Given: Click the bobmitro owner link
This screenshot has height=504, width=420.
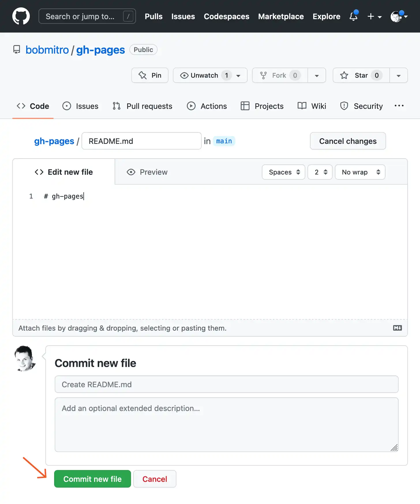Looking at the screenshot, I should coord(47,50).
